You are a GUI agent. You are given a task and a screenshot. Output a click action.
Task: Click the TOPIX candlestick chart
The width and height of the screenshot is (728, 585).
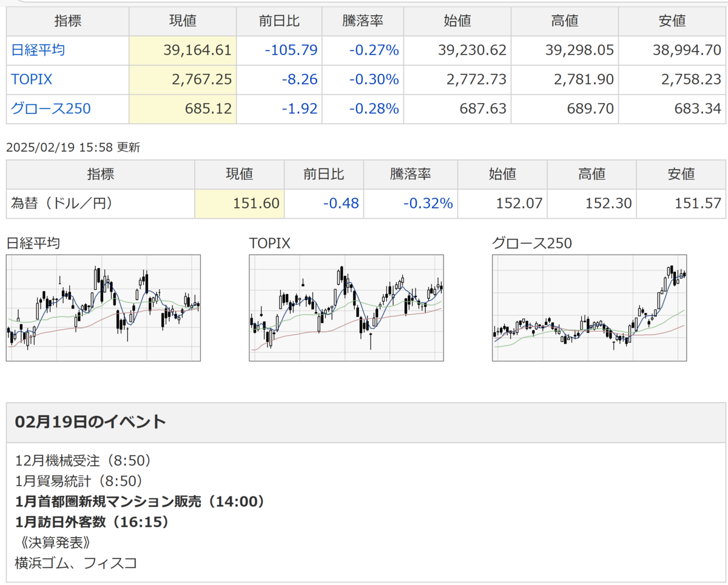(346, 308)
